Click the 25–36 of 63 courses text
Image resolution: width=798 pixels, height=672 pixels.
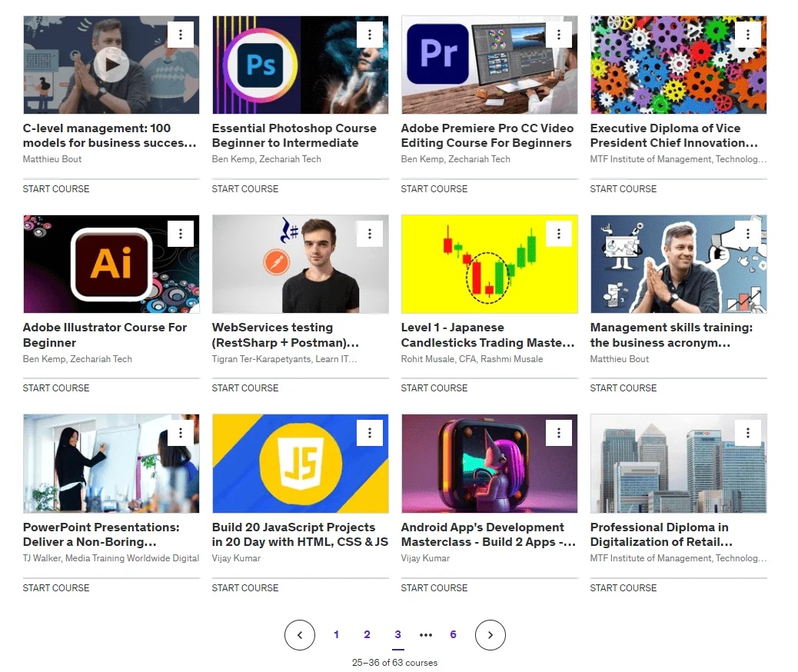[395, 663]
